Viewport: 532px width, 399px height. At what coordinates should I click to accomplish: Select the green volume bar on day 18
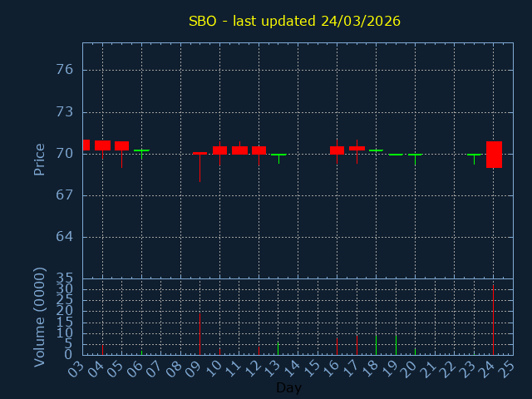pyautogui.click(x=376, y=344)
